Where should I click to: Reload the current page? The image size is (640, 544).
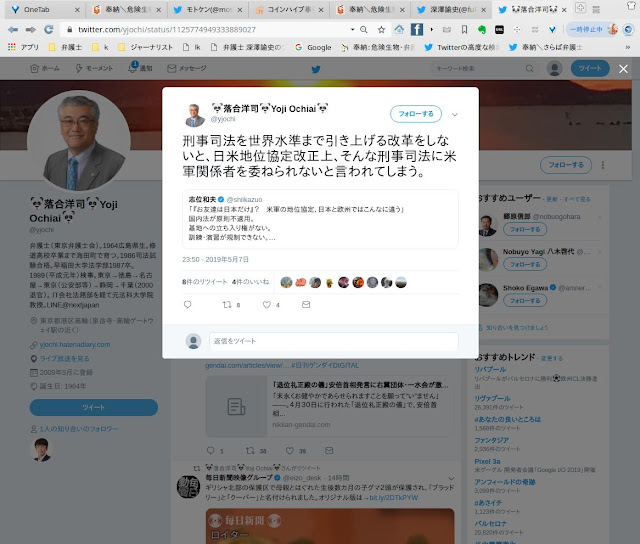(x=49, y=29)
